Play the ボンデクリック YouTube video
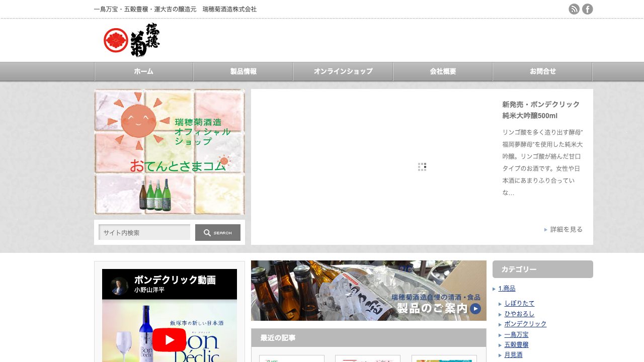Screen dimensions: 644x362 pos(169,340)
